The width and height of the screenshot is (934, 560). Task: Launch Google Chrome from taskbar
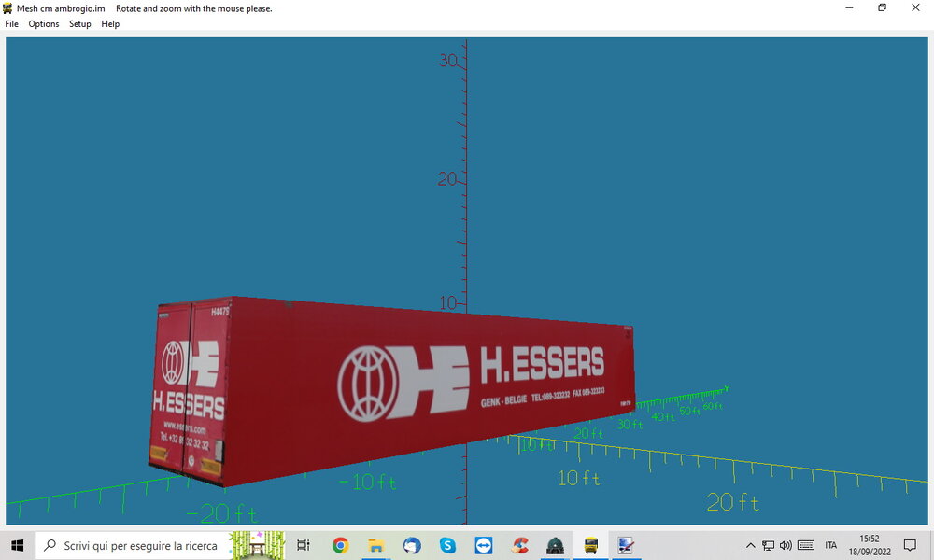coord(340,545)
